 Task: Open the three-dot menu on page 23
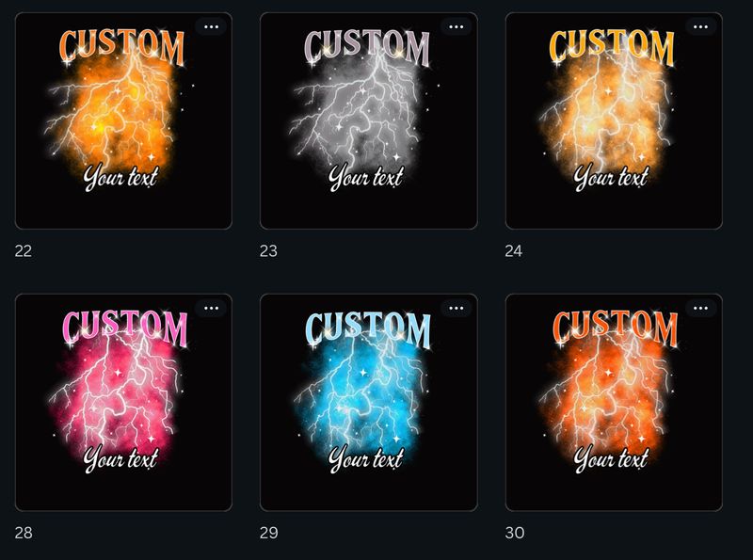pyautogui.click(x=457, y=27)
